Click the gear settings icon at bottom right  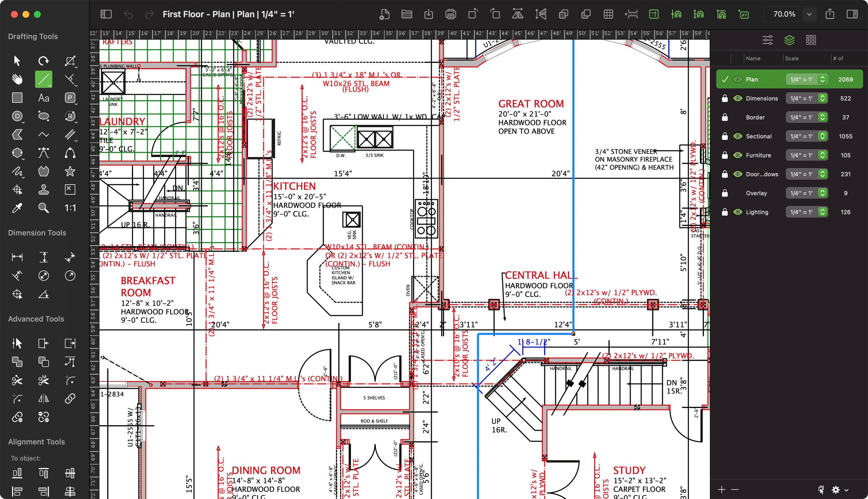tap(836, 490)
